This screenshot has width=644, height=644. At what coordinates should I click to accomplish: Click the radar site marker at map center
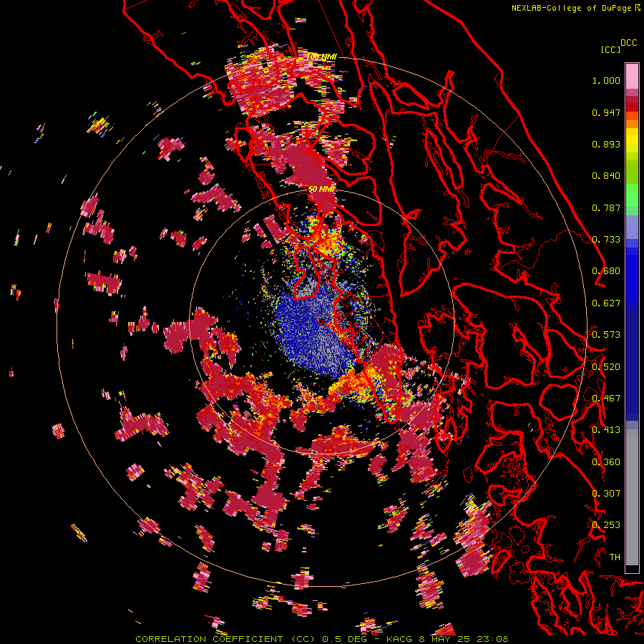321,321
